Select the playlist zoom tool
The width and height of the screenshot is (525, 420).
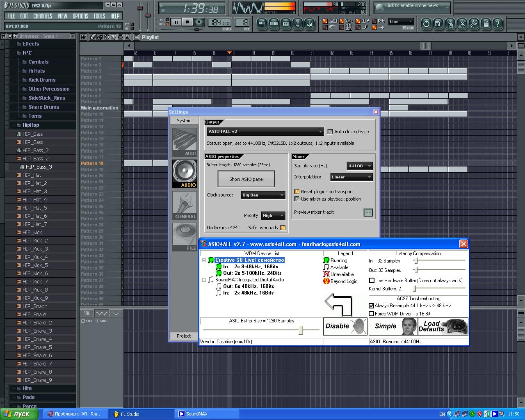(x=128, y=37)
